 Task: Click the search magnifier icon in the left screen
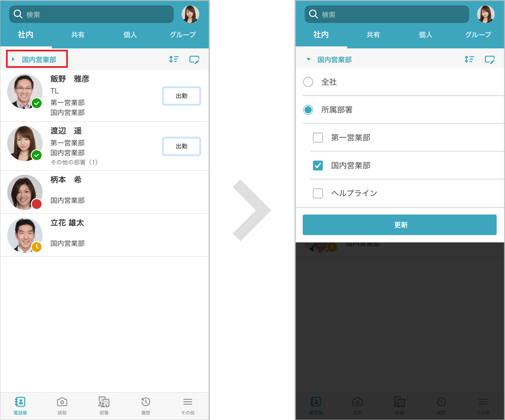coord(18,14)
